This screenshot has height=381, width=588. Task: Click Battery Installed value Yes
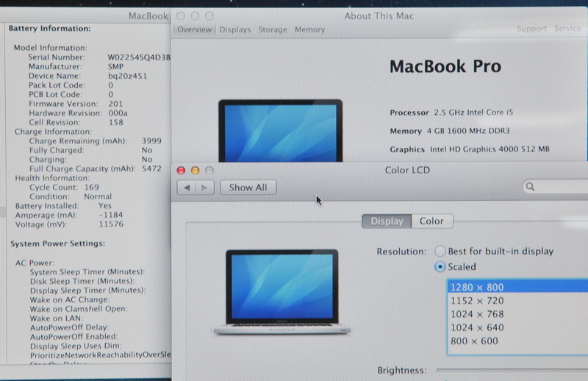coord(105,206)
